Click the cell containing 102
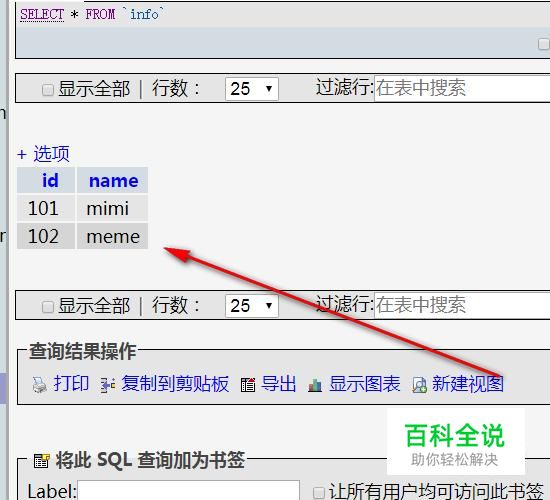Screen dimensions: 550x500 46,236
